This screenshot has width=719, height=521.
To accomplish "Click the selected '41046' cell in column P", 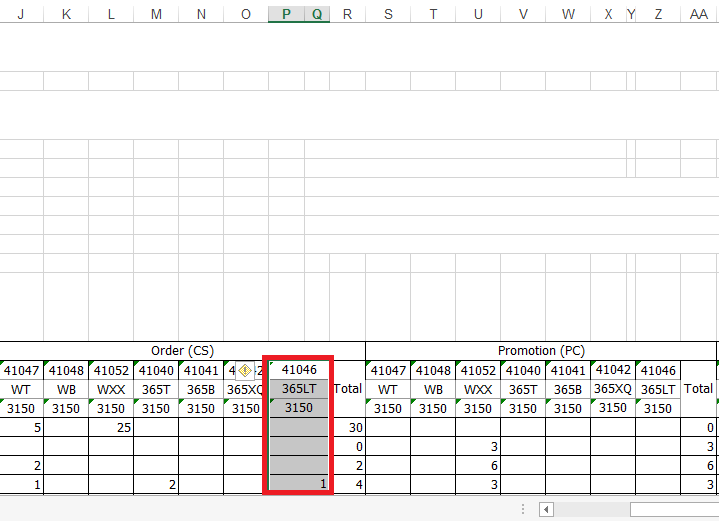I will pyautogui.click(x=299, y=370).
